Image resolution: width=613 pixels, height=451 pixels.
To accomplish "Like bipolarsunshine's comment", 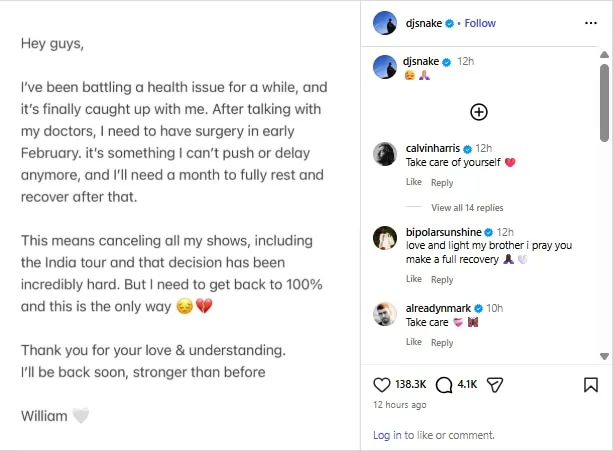I will (413, 280).
